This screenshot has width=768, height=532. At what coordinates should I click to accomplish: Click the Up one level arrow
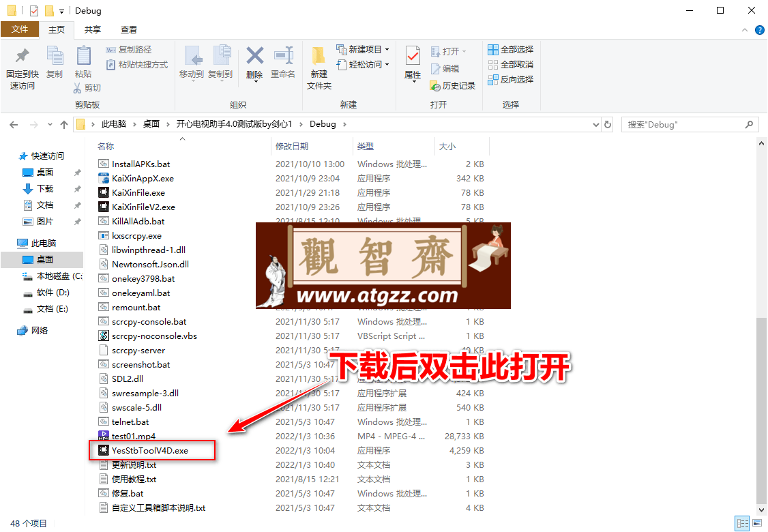(64, 125)
